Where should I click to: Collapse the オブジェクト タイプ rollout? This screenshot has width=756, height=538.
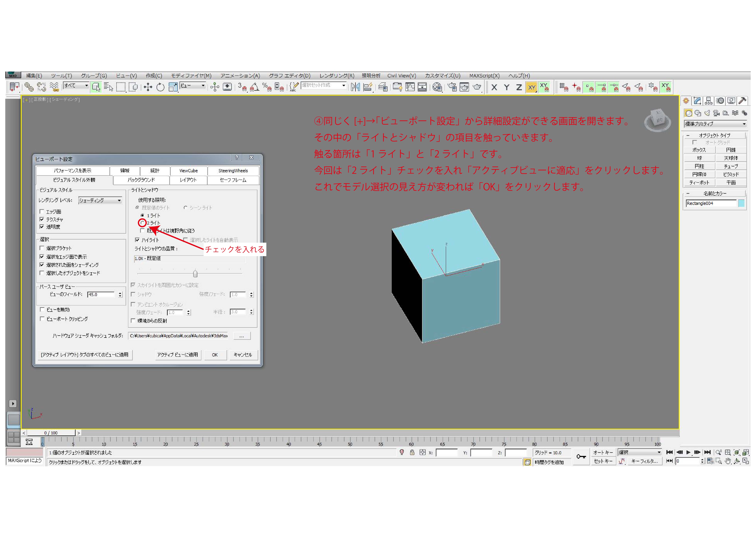(715, 135)
